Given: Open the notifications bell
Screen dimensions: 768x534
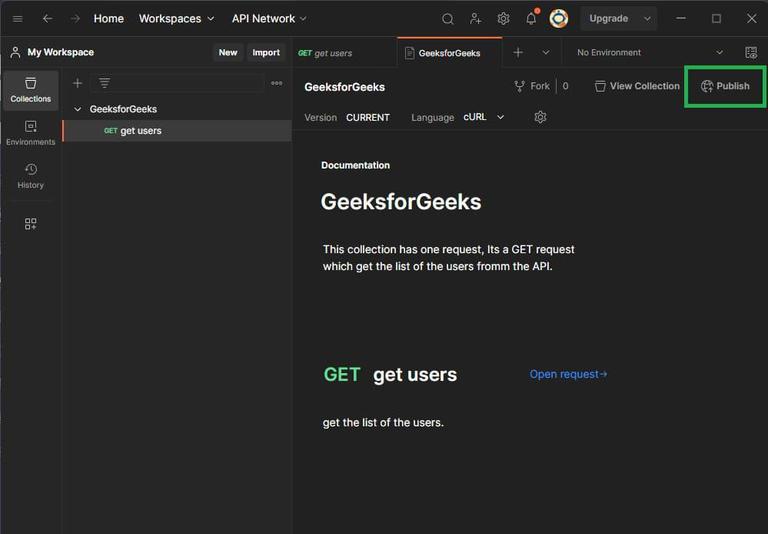Looking at the screenshot, I should pyautogui.click(x=531, y=19).
